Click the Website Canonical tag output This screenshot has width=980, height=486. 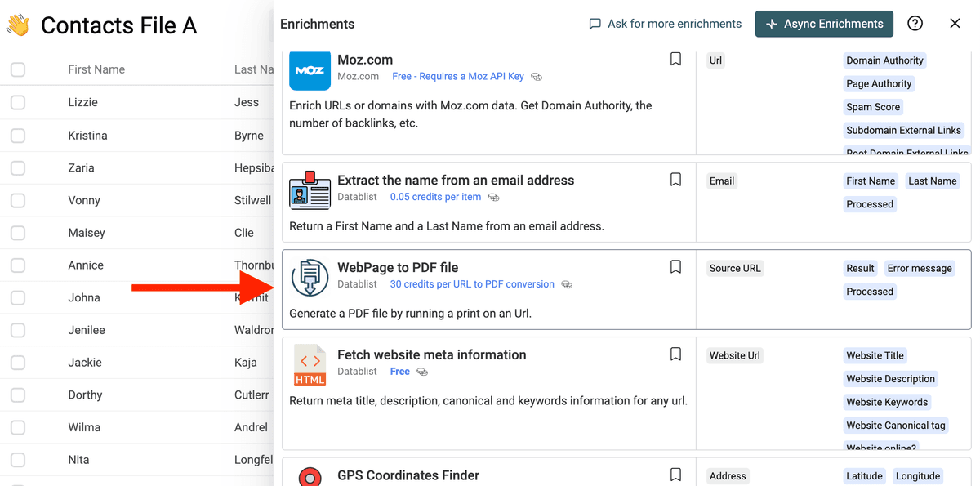click(896, 426)
